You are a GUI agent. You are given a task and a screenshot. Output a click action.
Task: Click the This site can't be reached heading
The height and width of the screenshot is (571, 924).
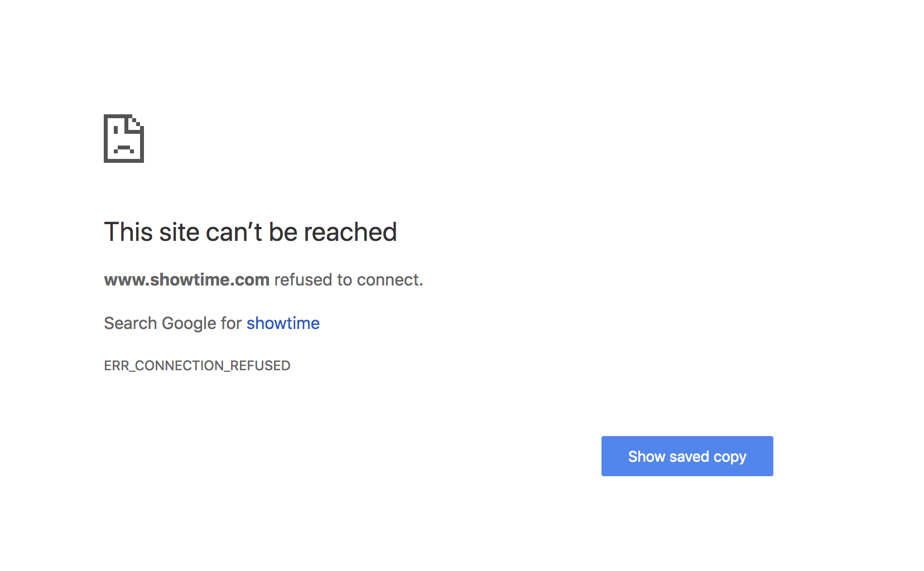251,232
